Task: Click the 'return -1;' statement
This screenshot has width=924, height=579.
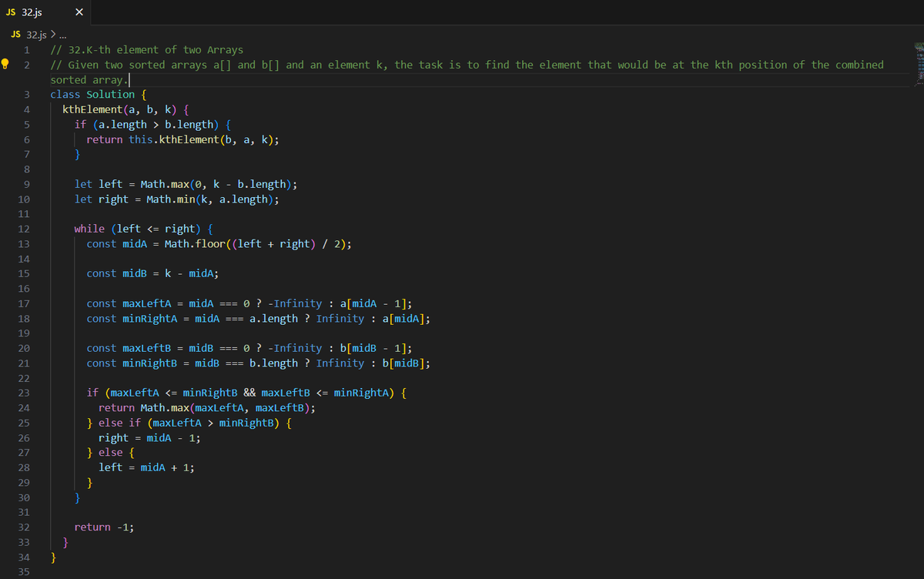Action: point(105,527)
